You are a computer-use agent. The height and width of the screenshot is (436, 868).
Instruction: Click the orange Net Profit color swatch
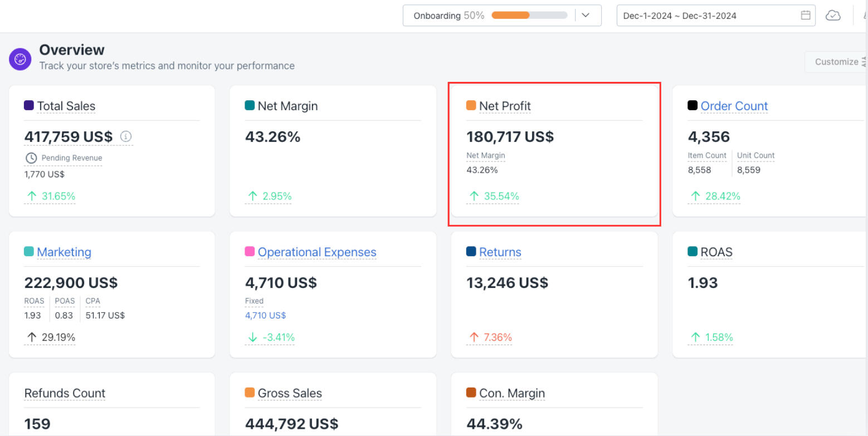pyautogui.click(x=471, y=105)
